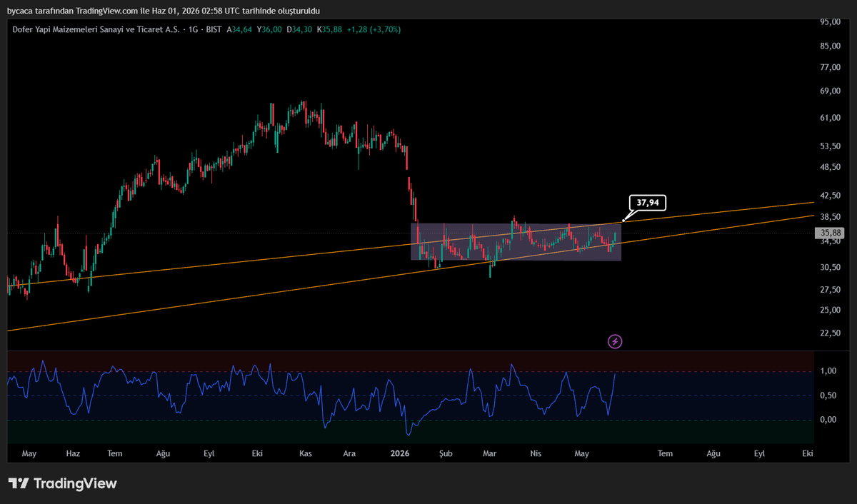857x504 pixels.
Task: Click the 27,50 price axis label
Action: pyautogui.click(x=830, y=289)
